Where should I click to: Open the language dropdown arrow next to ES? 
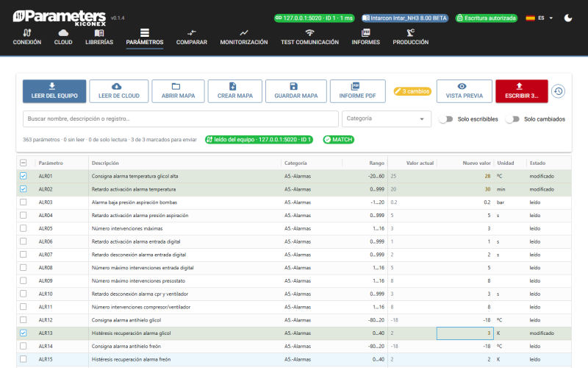click(x=551, y=18)
